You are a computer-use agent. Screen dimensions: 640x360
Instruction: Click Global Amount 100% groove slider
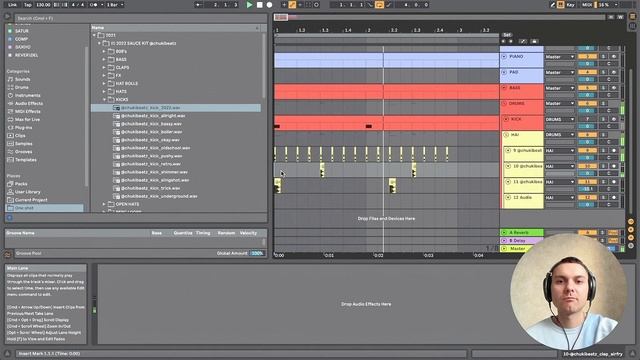tap(257, 253)
